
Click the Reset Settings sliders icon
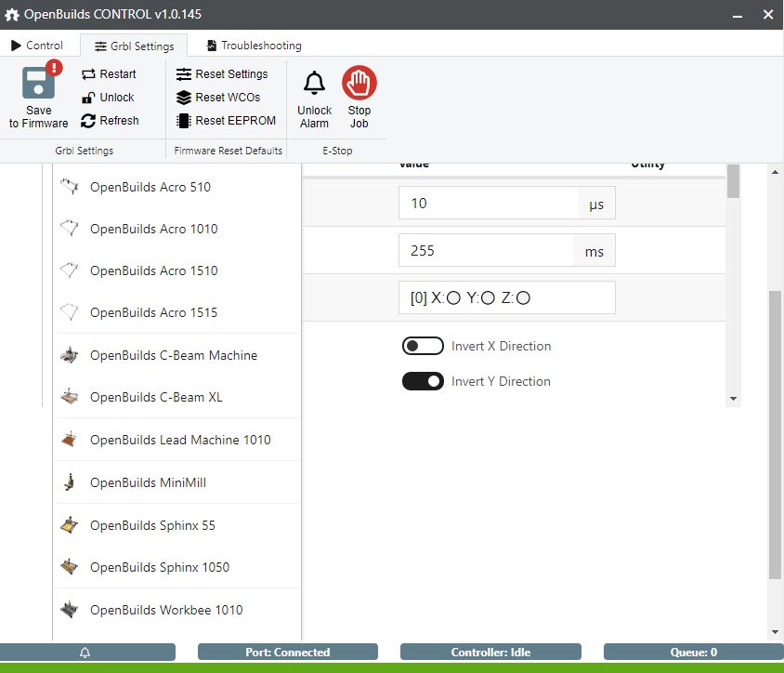(184, 74)
